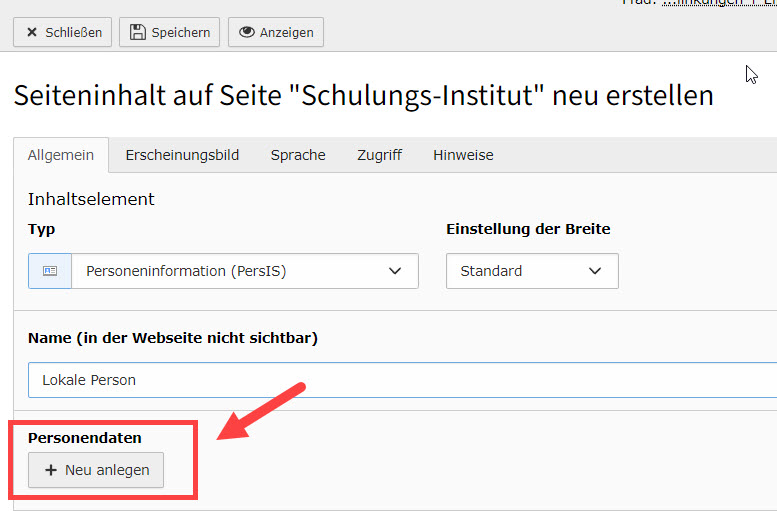This screenshot has height=511, width=777.
Task: Open the Sprache tab
Action: pos(298,155)
